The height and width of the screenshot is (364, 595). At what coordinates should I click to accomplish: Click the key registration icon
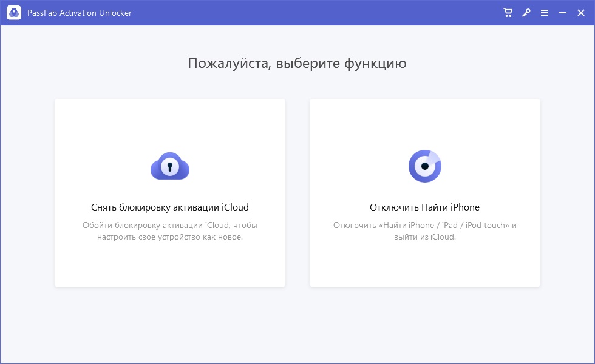click(526, 13)
